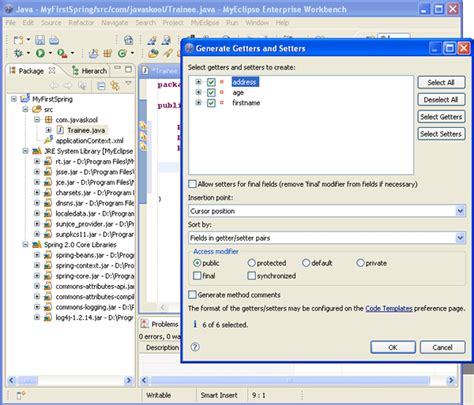
Task: Enable Generate method comments
Action: pos(192,295)
